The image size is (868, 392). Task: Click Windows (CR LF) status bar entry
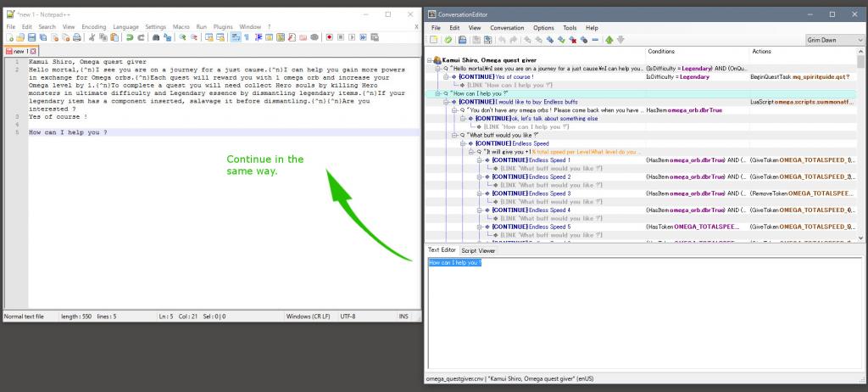click(x=308, y=316)
